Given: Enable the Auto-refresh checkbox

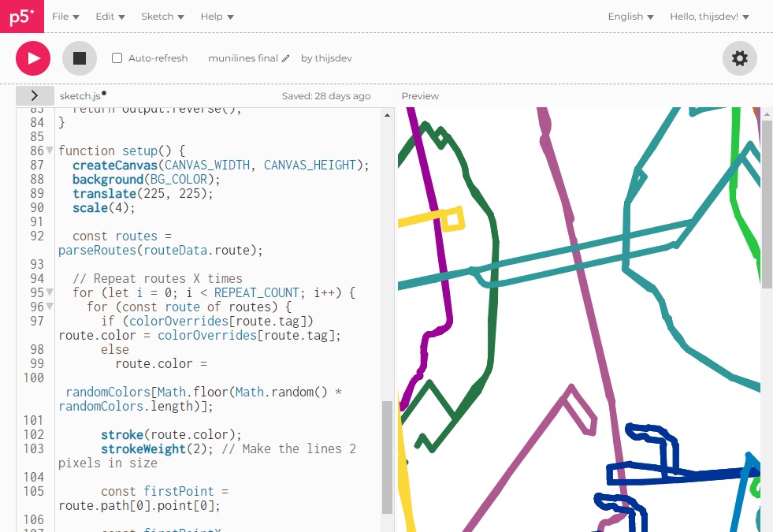Looking at the screenshot, I should (117, 58).
